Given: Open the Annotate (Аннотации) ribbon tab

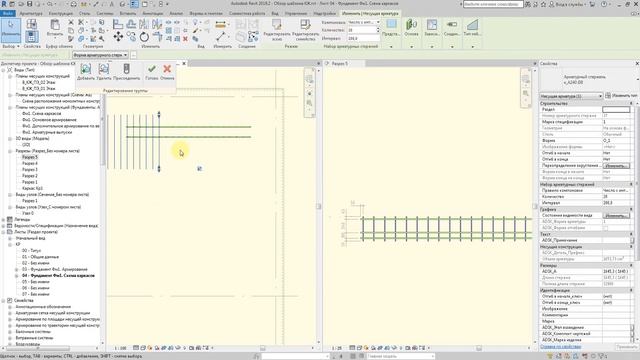Looking at the screenshot, I should (x=152, y=13).
